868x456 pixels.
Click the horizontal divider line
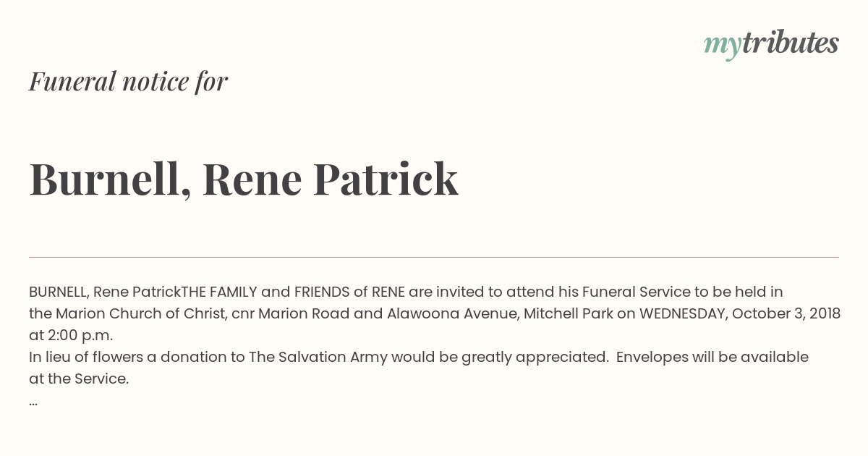coord(434,257)
